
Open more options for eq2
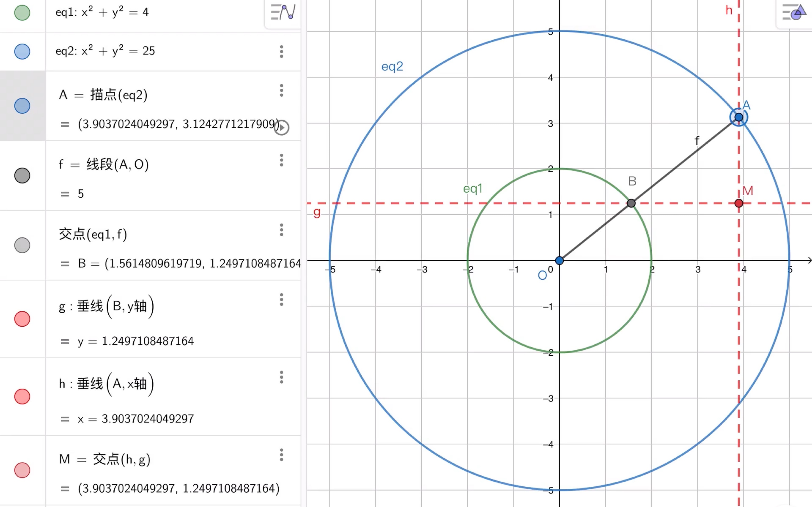point(282,52)
